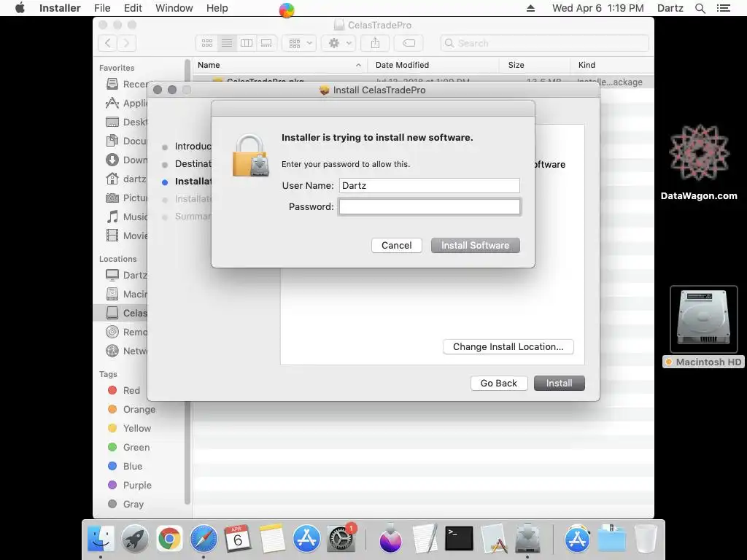Select Green tag in Finder sidebar

[128, 447]
